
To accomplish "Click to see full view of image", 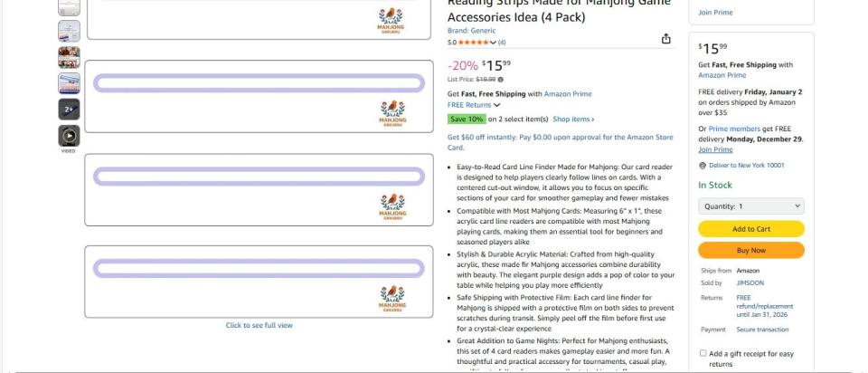I will pos(259,325).
